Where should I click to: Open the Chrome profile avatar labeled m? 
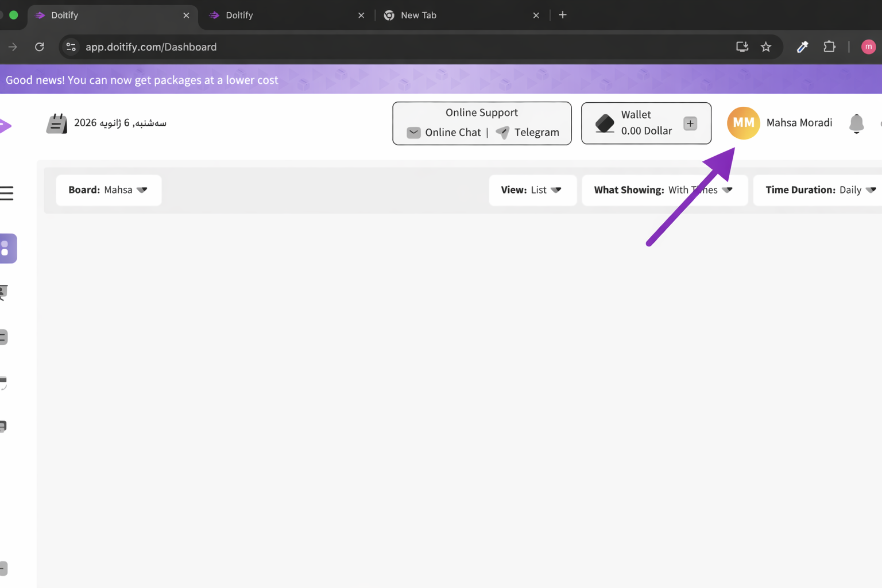[868, 47]
